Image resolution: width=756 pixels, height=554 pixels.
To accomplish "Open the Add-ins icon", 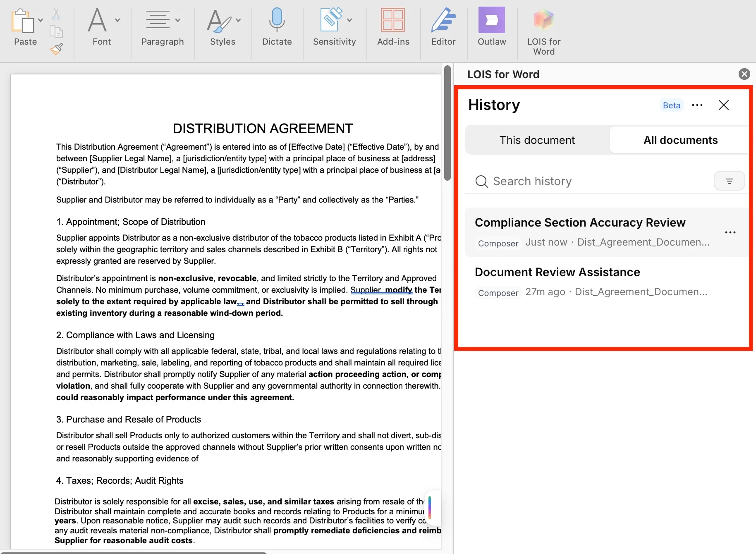I will 393,20.
